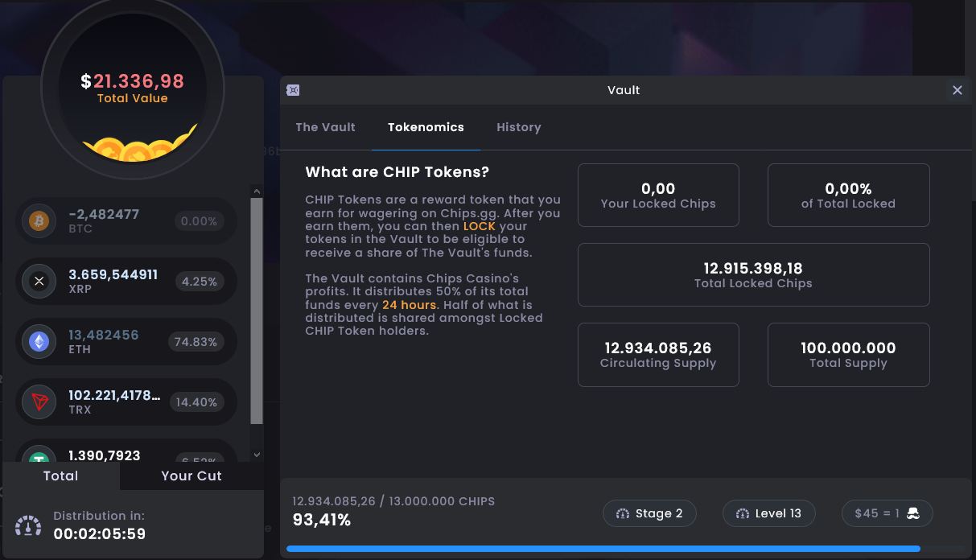Click the orange 24 hours text
The width and height of the screenshot is (976, 560).
410,306
